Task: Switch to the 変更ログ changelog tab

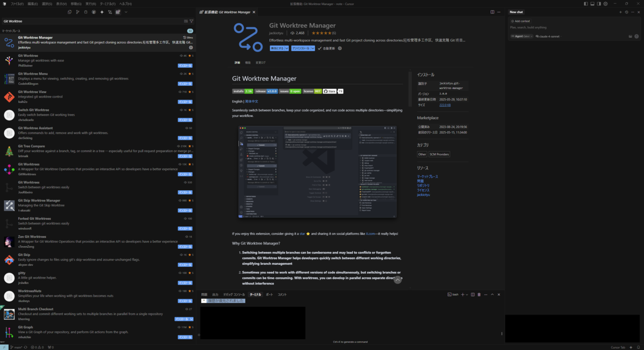Action: [260, 63]
